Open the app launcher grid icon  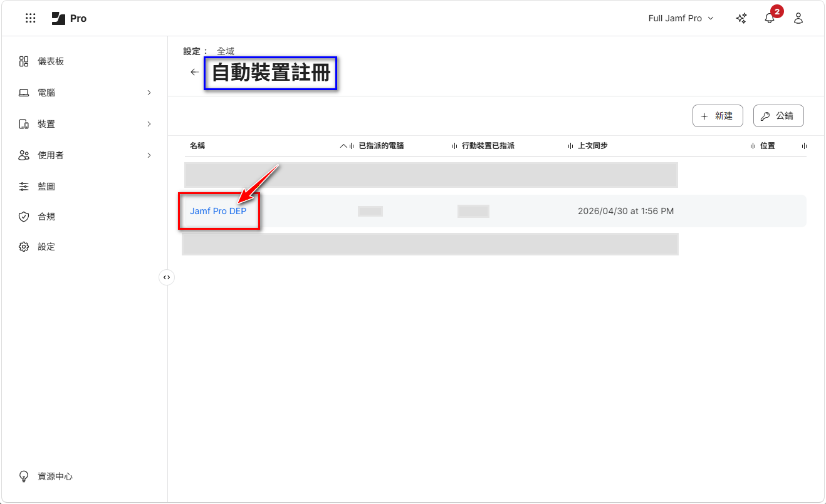[30, 18]
